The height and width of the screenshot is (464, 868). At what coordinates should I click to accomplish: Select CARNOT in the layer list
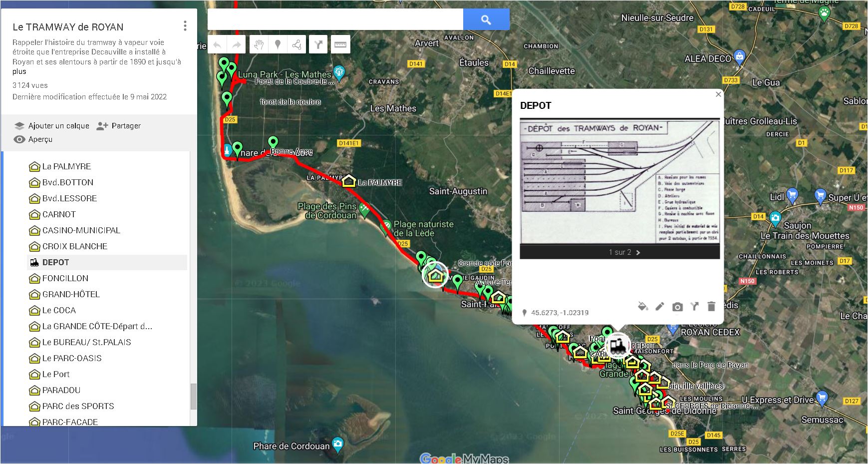(107, 214)
